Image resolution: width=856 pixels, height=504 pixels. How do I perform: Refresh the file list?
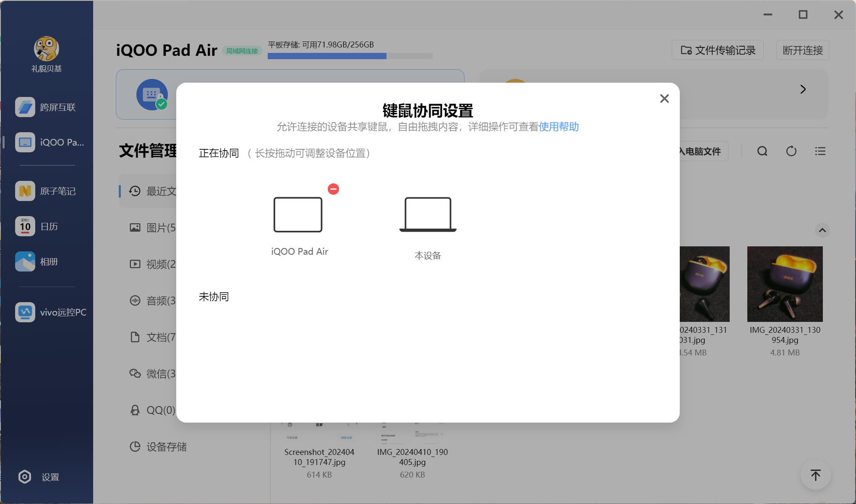(x=791, y=151)
